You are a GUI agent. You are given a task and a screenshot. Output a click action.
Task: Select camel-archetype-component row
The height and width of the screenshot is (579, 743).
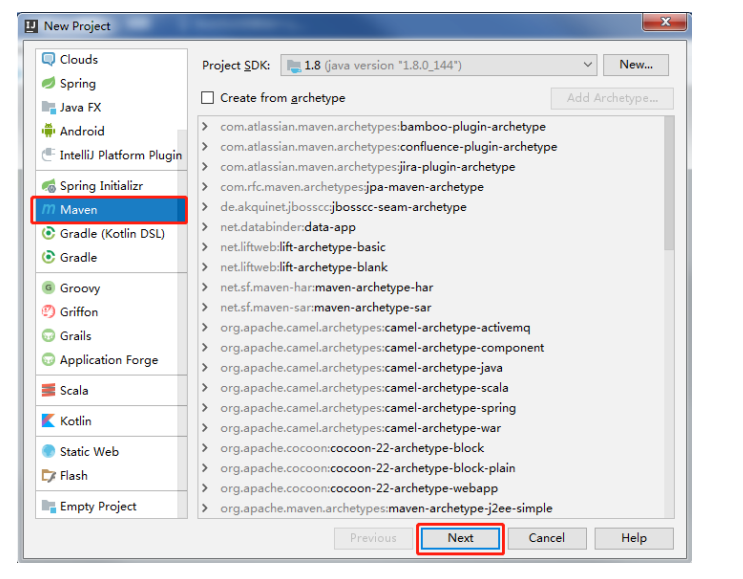(x=431, y=347)
